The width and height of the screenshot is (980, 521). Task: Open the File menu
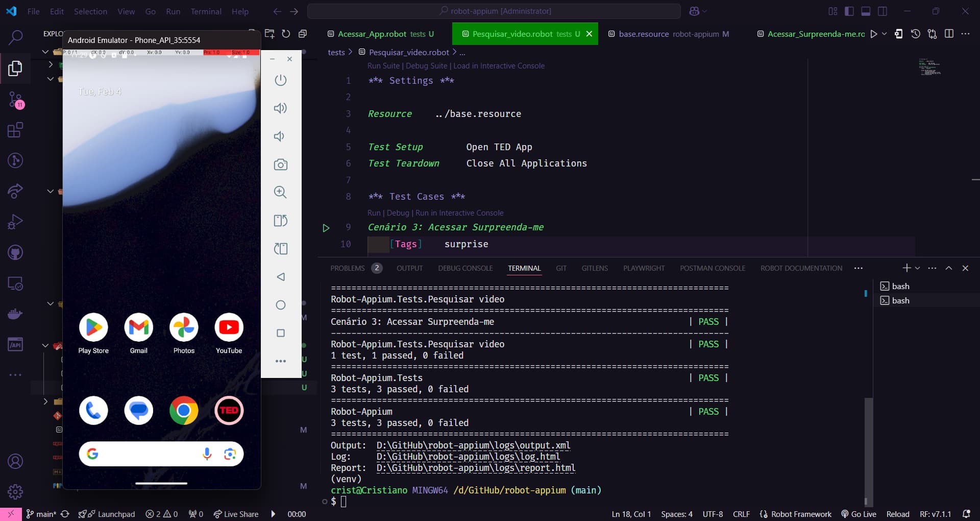33,11
